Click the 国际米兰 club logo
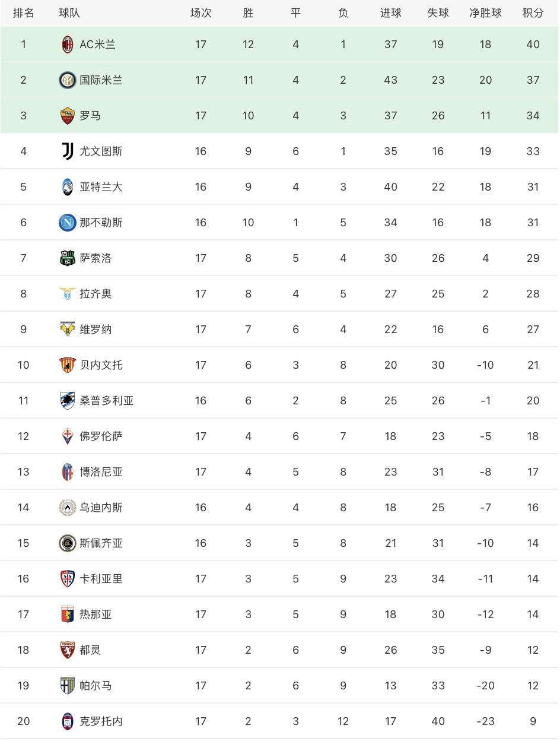This screenshot has width=560, height=741. click(x=68, y=80)
